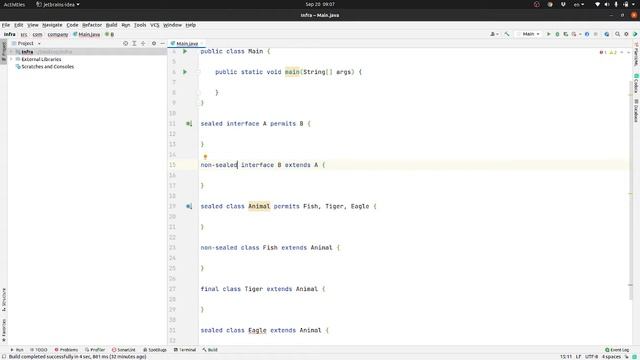
Task: Open the Problems tool window
Action: pos(66,350)
